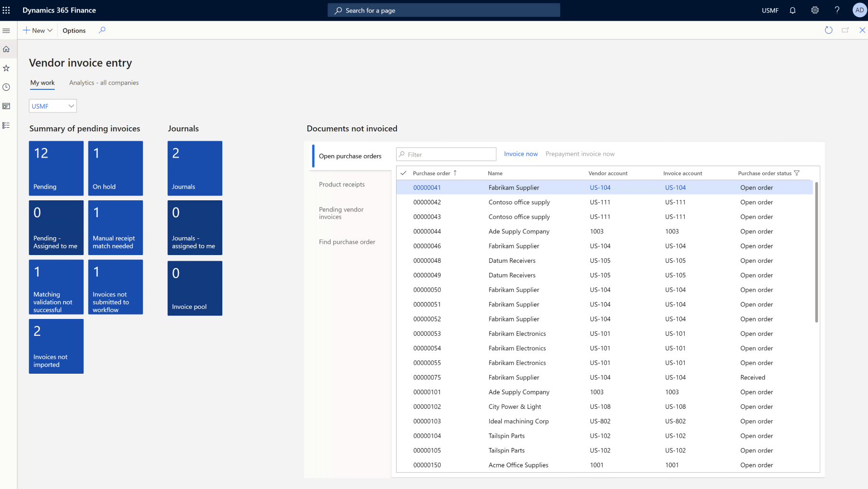Toggle the navigation pane hamburger icon
Screen dimensions: 868x489
pyautogui.click(x=6, y=30)
